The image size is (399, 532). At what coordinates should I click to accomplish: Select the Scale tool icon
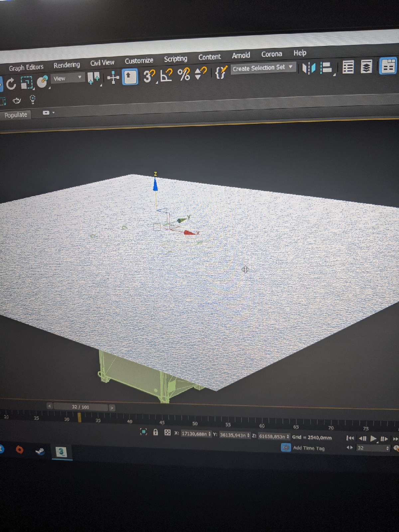(27, 82)
